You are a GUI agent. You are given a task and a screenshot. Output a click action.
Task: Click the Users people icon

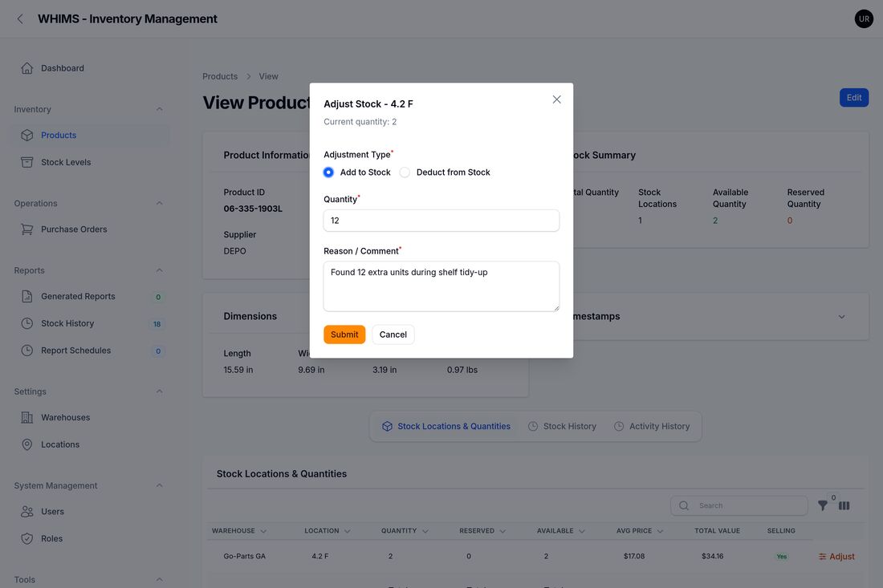(x=27, y=512)
